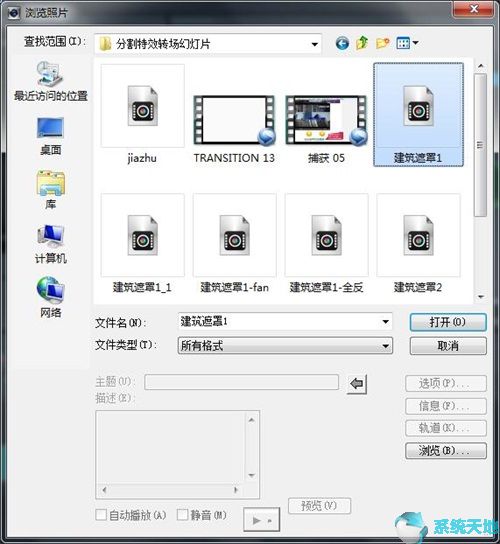The width and height of the screenshot is (500, 544).
Task: Close the 浏览照片 dialog
Action: click(474, 9)
